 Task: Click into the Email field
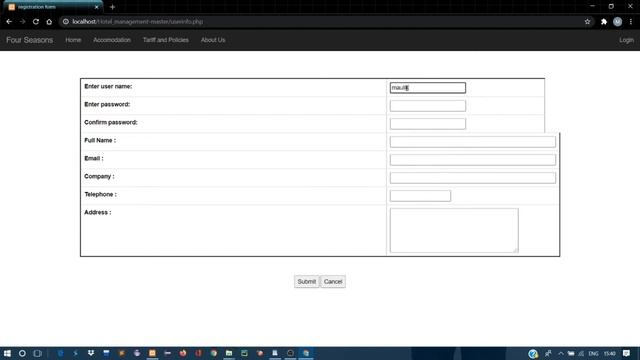[473, 160]
